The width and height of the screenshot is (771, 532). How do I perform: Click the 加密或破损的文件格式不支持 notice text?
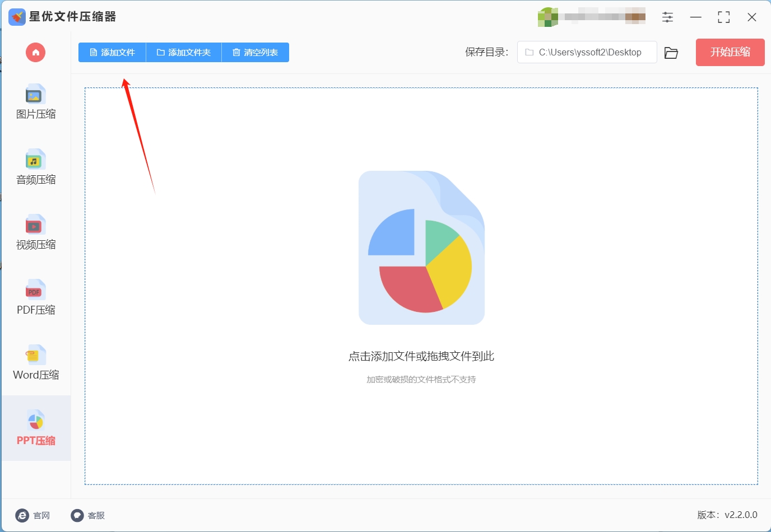click(421, 380)
